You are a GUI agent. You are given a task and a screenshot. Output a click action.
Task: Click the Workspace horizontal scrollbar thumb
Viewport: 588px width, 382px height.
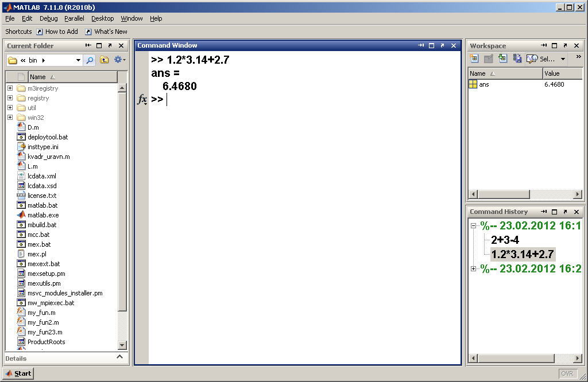point(503,194)
